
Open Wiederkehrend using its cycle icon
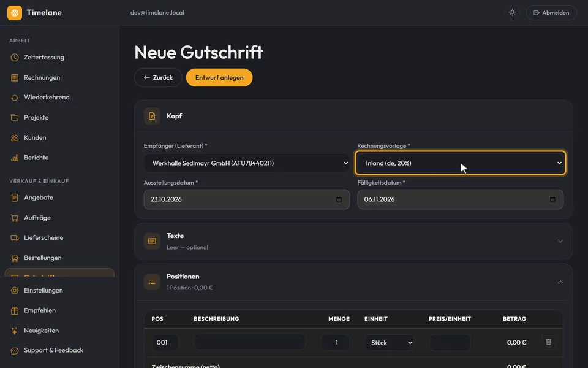pos(15,98)
